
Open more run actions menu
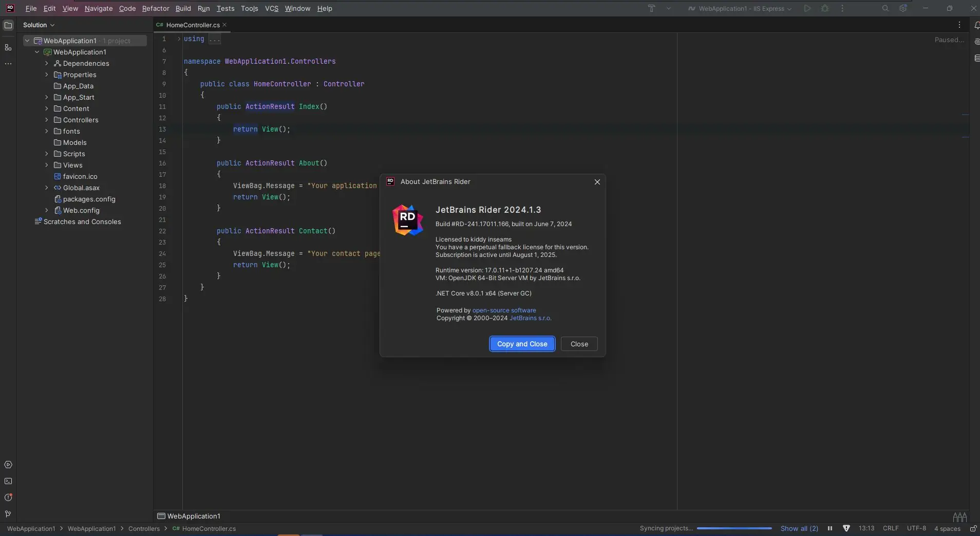(842, 8)
